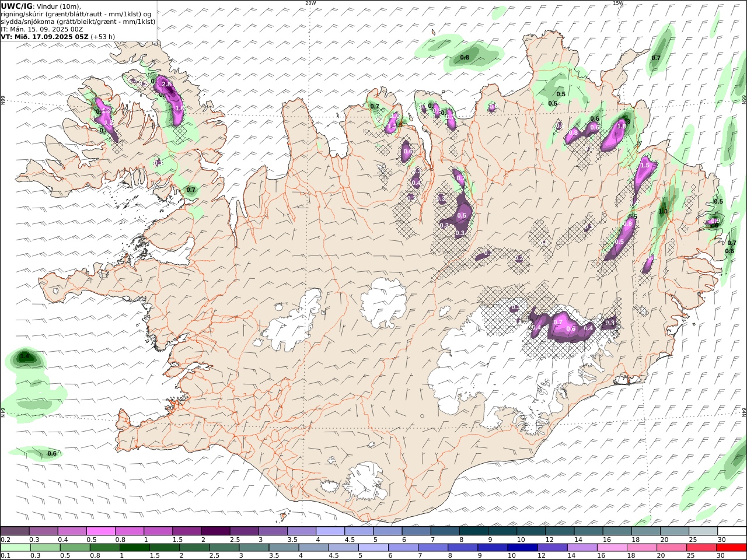Select the 0.2 swatch in the purple snow legend
The height and width of the screenshot is (560, 747).
pos(15,531)
